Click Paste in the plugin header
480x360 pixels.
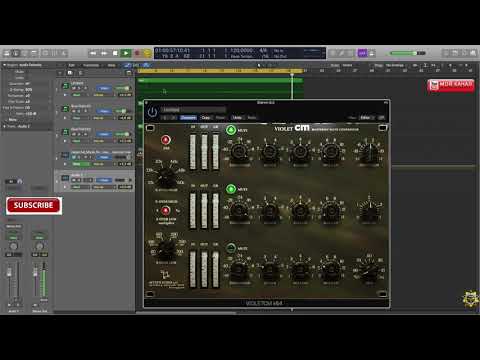(x=220, y=118)
